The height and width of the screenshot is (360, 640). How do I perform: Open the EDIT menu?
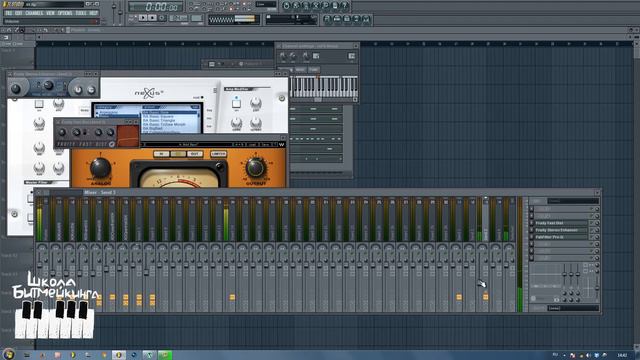(19, 13)
